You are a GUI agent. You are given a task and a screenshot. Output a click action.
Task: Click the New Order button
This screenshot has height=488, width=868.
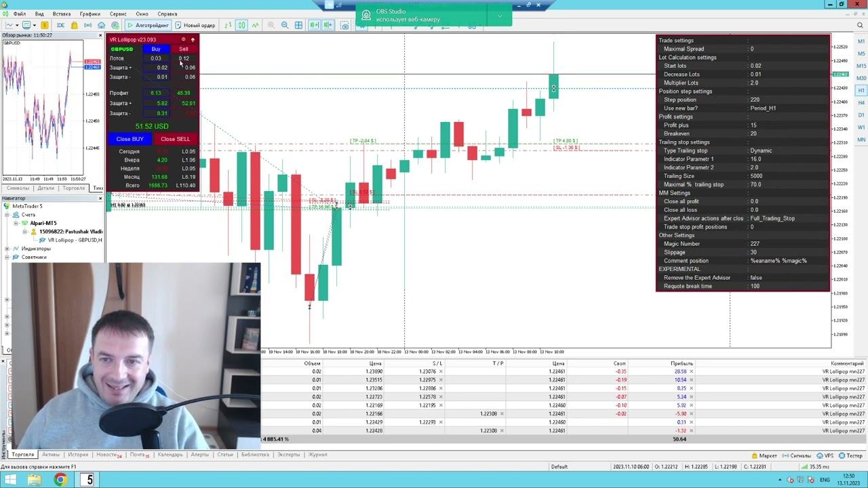[195, 25]
